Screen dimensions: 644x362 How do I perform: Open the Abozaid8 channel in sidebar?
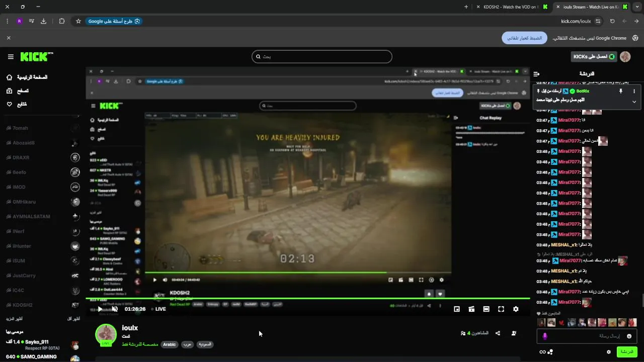43,143
